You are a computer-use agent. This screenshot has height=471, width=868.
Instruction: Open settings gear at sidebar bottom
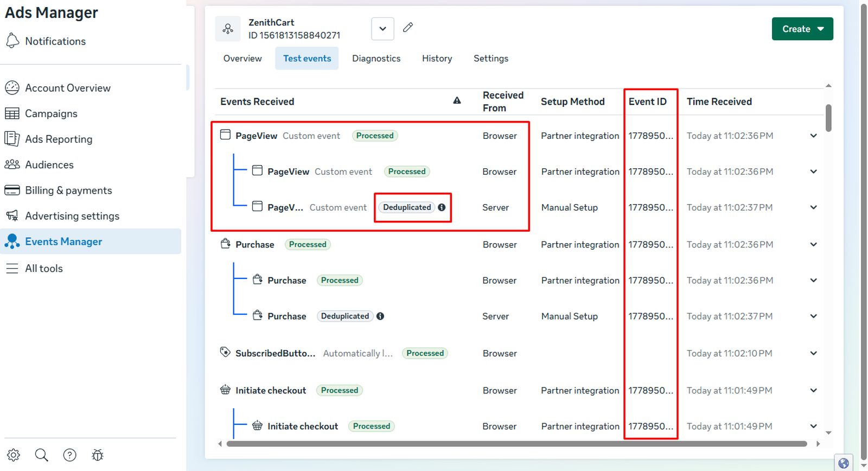14,455
